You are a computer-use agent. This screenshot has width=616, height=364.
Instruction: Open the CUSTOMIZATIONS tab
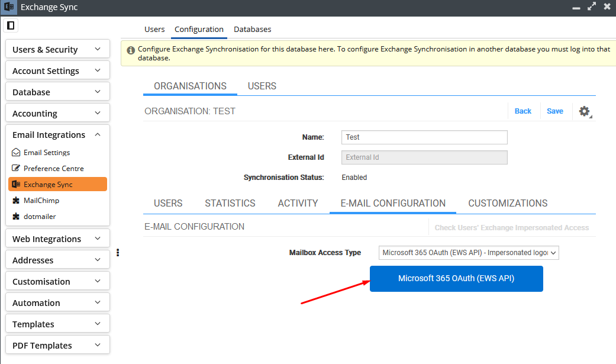(x=508, y=203)
